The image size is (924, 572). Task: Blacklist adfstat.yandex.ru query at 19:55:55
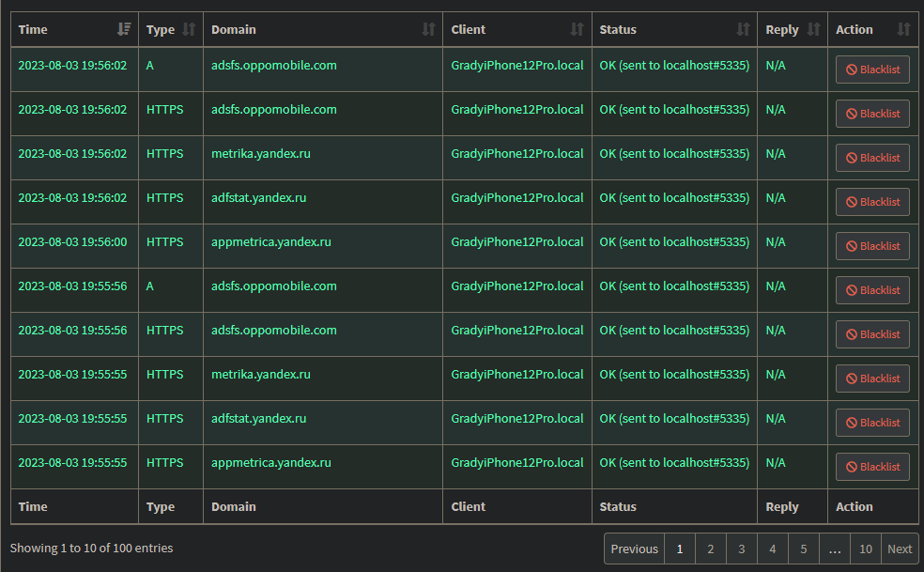[x=872, y=423]
